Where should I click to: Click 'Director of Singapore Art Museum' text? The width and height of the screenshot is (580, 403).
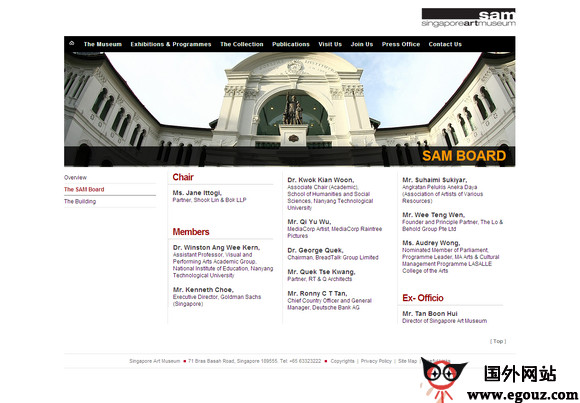pyautogui.click(x=445, y=321)
